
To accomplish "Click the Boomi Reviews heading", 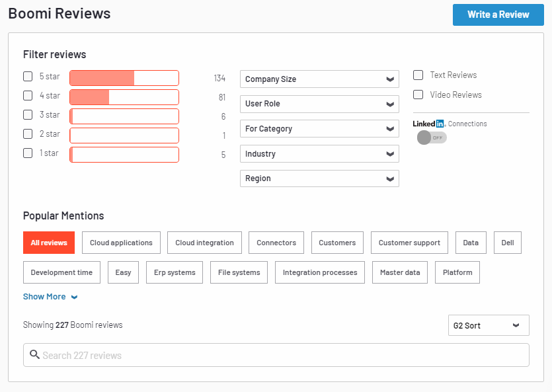I will pos(59,13).
